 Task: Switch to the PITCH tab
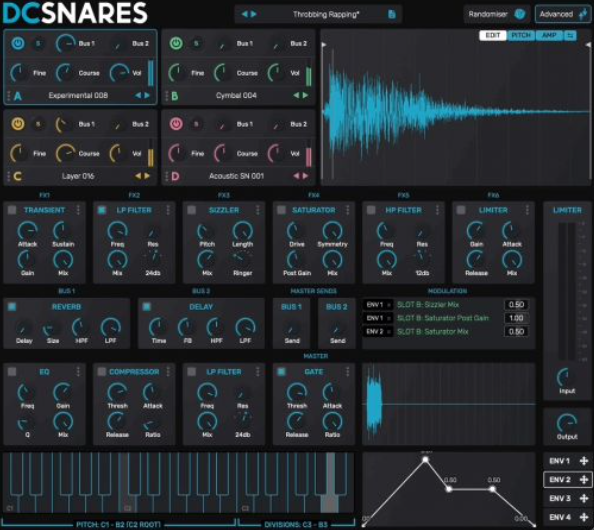click(521, 35)
